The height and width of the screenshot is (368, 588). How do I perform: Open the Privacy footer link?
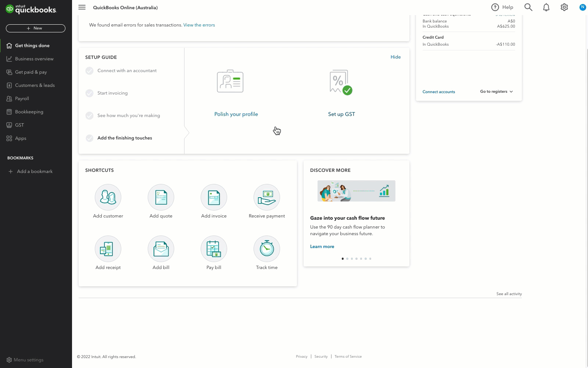tap(301, 357)
